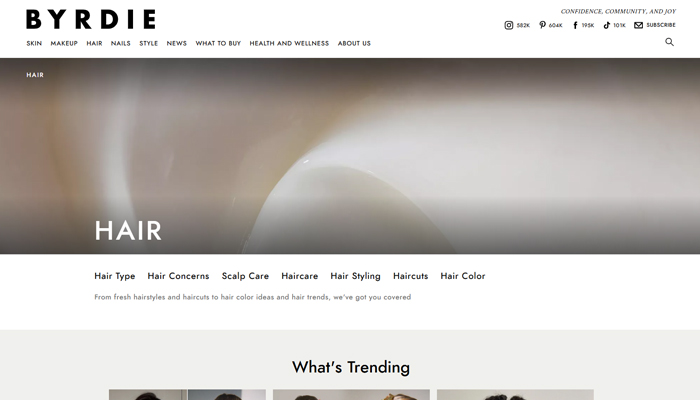The height and width of the screenshot is (400, 700).
Task: Open the Makeup navigation menu
Action: [x=64, y=43]
